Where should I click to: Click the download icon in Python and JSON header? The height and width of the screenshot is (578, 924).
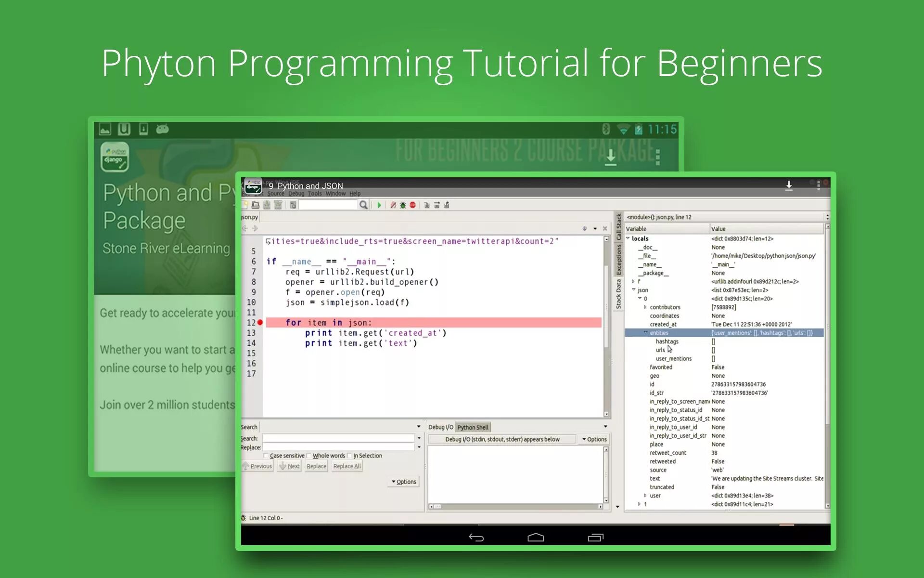pos(789,186)
